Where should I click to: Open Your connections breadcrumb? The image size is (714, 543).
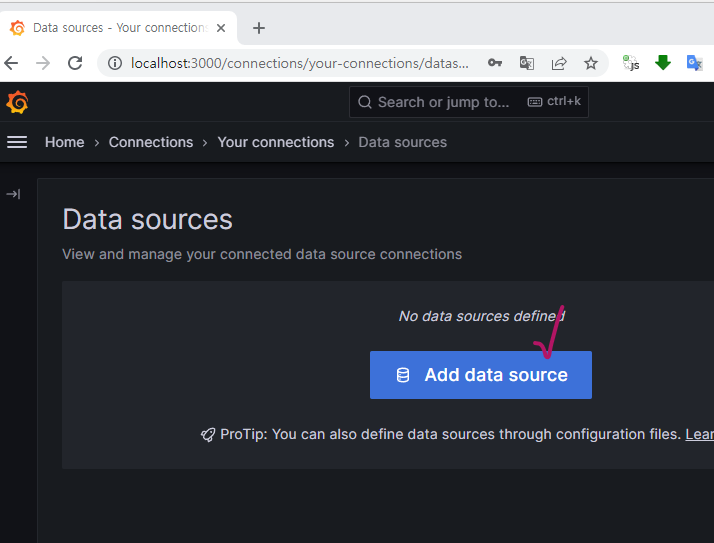pyautogui.click(x=276, y=142)
